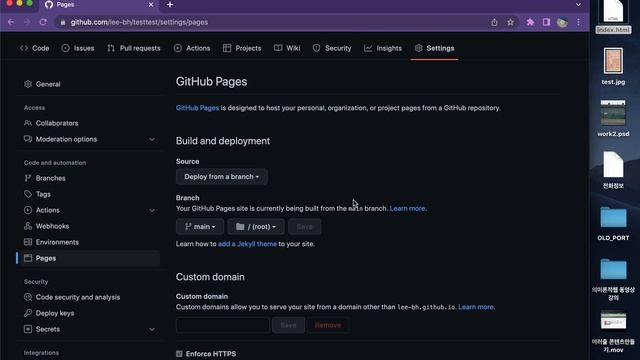This screenshot has height=360, width=640.
Task: Expand the Secrets chevron
Action: tap(152, 329)
